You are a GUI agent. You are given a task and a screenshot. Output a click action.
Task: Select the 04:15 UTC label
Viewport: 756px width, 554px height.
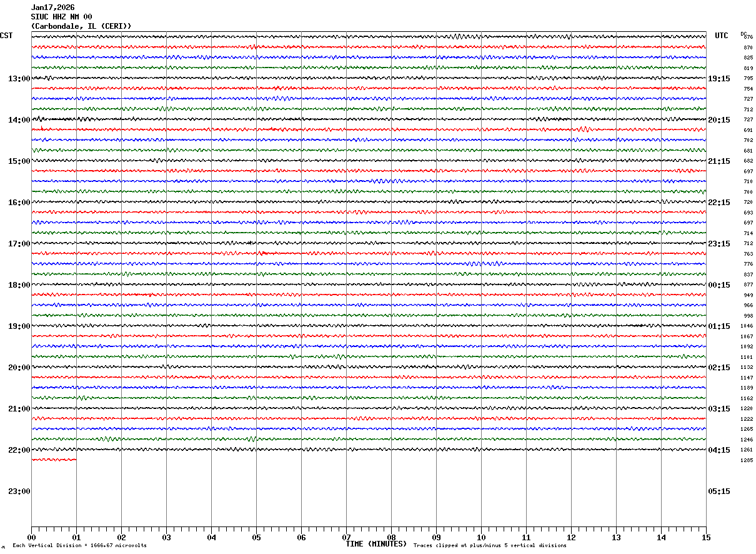pyautogui.click(x=719, y=450)
